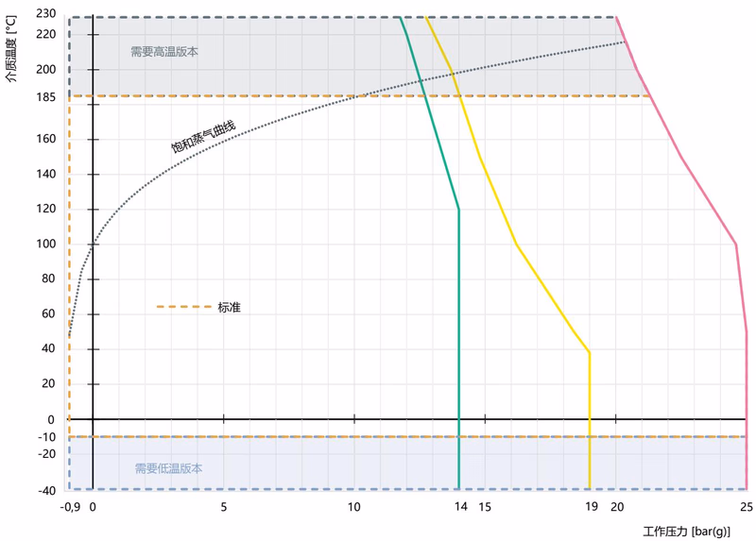Viewport: 756px width, 541px height.
Task: Click the y-axis value 60
Action: [x=48, y=313]
